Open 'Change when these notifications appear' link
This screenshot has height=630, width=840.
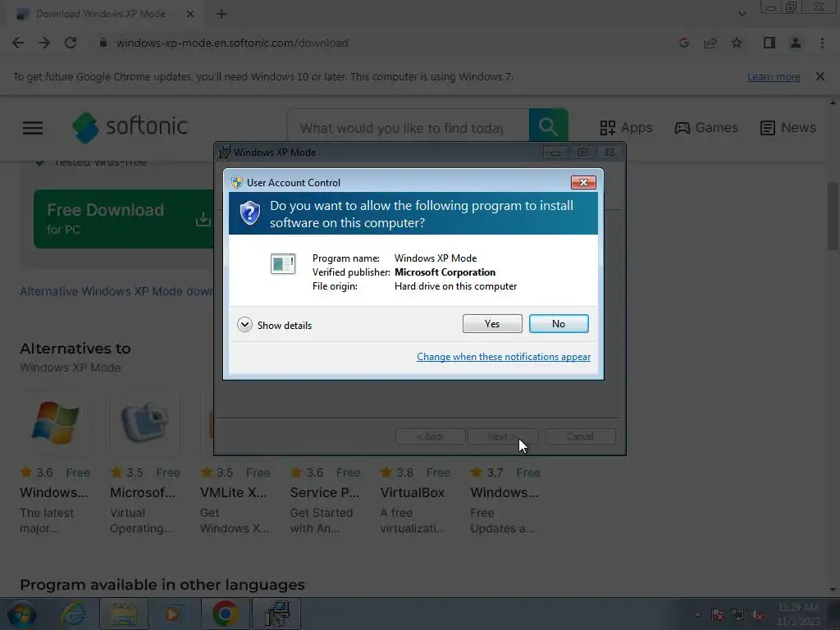[504, 357]
